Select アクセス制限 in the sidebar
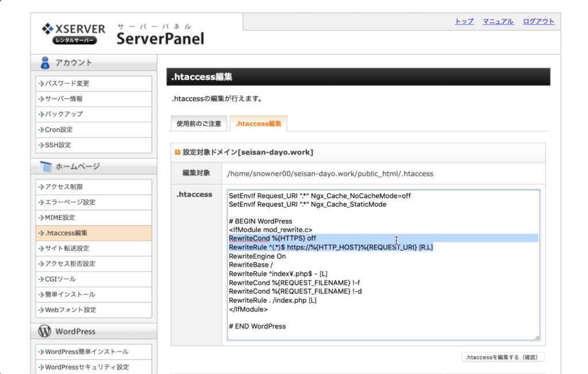The height and width of the screenshot is (374, 588). 63,187
